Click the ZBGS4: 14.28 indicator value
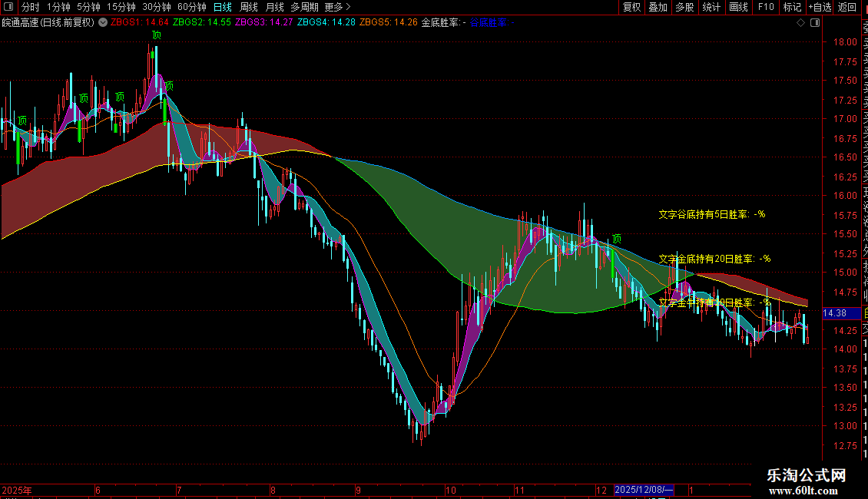Screen dimensions: 868x499 coord(326,23)
